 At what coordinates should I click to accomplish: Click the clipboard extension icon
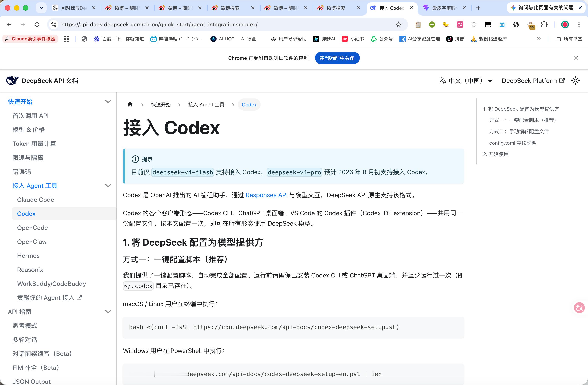[x=418, y=24]
